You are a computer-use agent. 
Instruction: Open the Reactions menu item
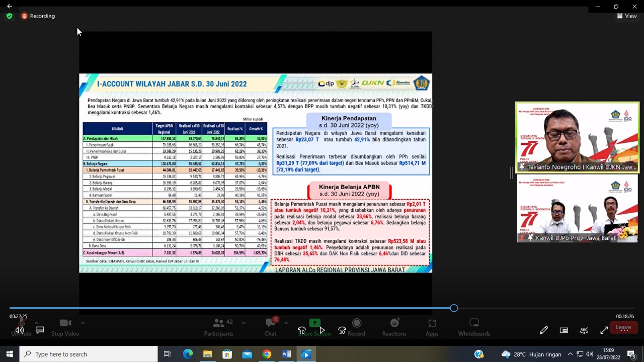tap(394, 327)
